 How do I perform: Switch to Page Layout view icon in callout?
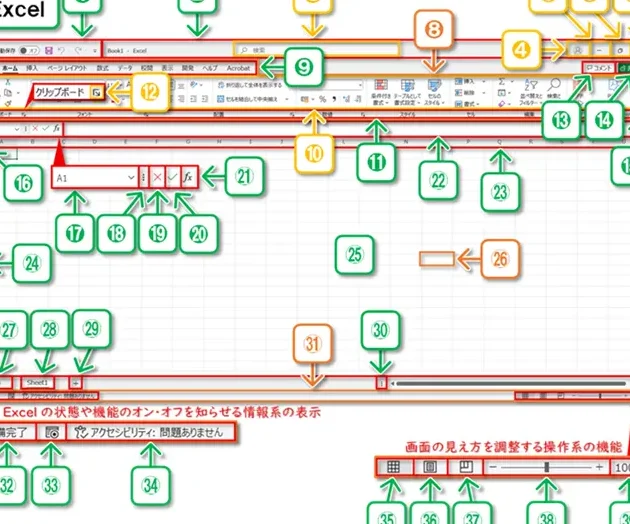pyautogui.click(x=430, y=467)
